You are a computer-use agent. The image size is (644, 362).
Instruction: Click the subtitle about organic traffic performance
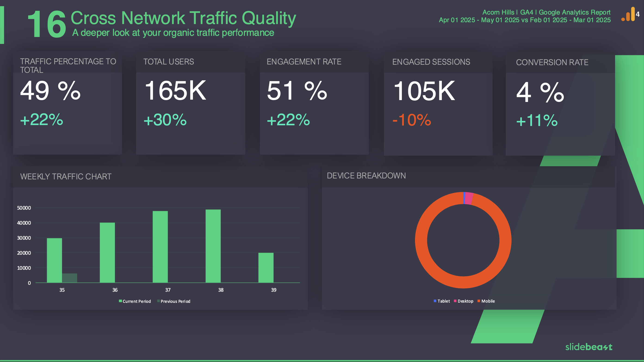click(173, 33)
